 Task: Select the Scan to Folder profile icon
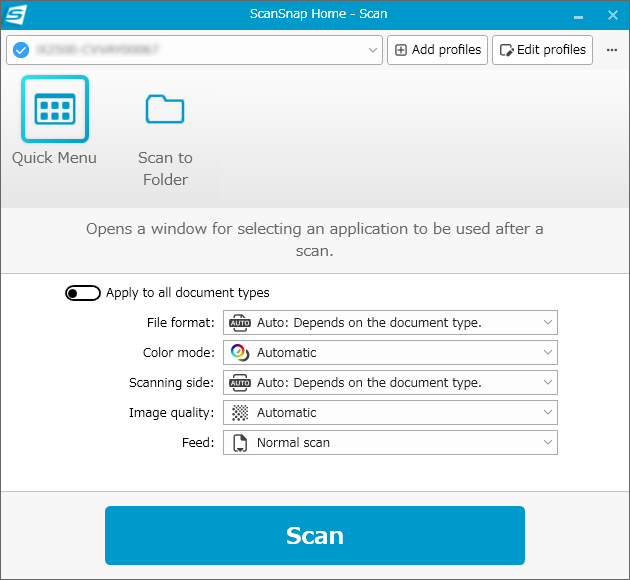click(165, 109)
